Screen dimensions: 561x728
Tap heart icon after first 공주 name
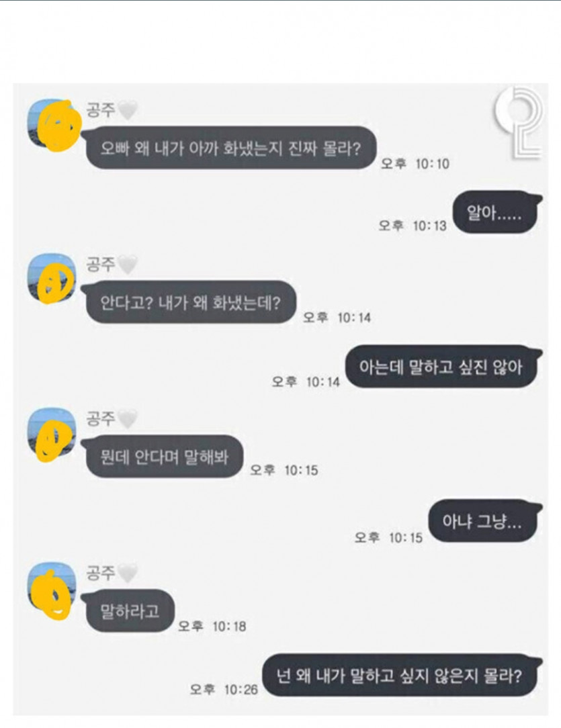click(127, 111)
